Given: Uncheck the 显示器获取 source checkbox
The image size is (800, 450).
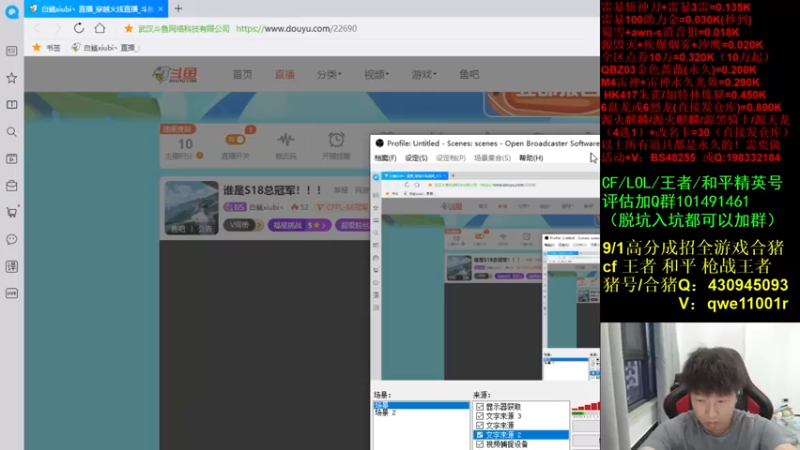Looking at the screenshot, I should [480, 407].
